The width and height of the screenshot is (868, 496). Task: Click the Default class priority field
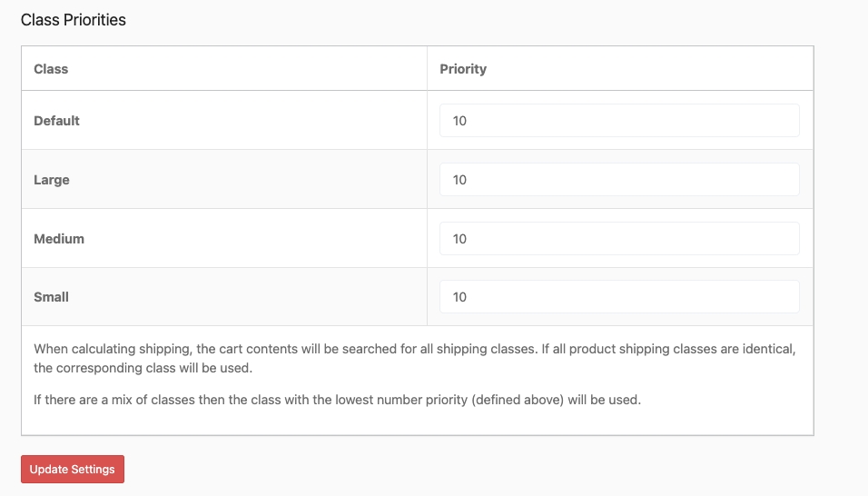pos(619,121)
